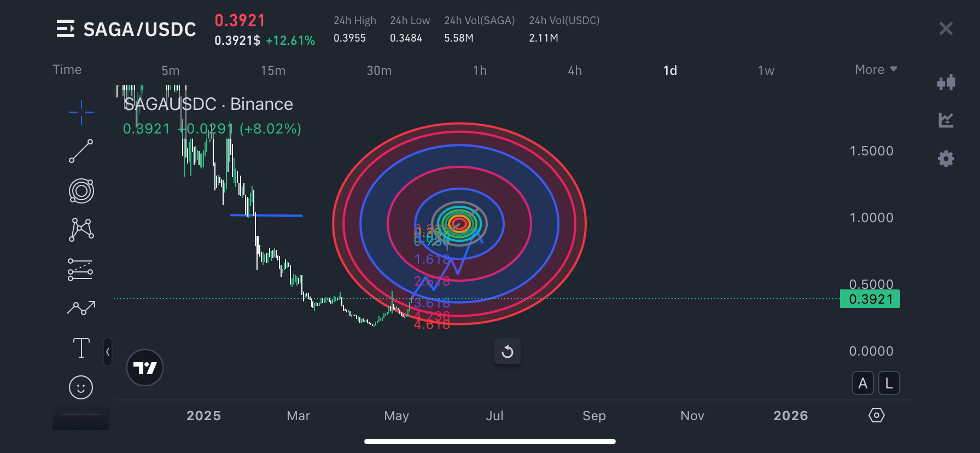Click the 24h High value 0.3955
This screenshot has width=980, height=453.
coord(349,38)
